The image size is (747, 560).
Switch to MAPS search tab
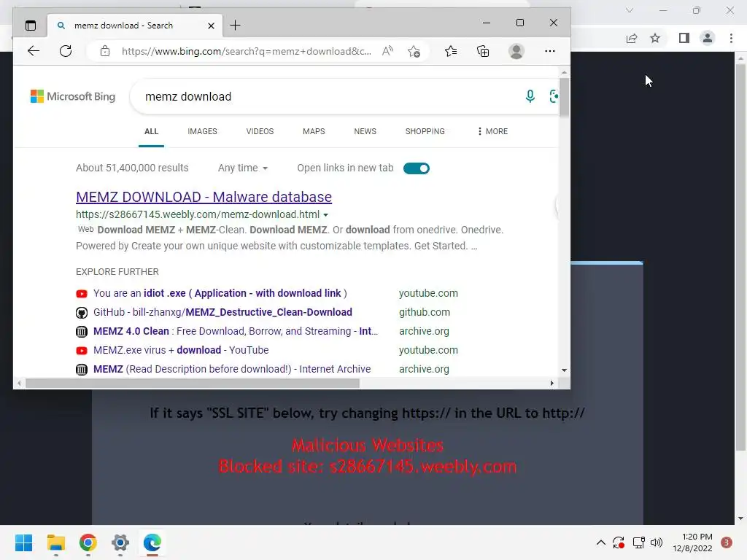click(x=314, y=131)
